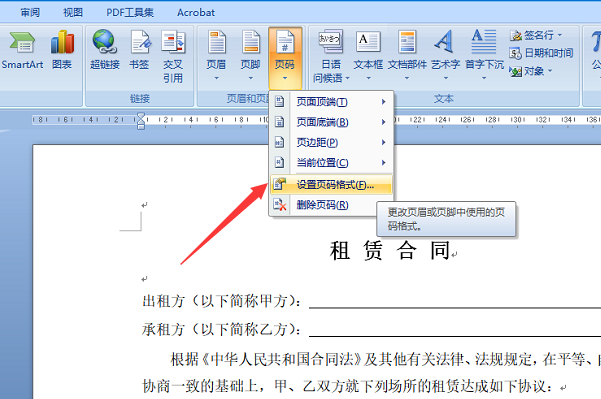Expand the 页面底端(B) submenu arrow

383,122
